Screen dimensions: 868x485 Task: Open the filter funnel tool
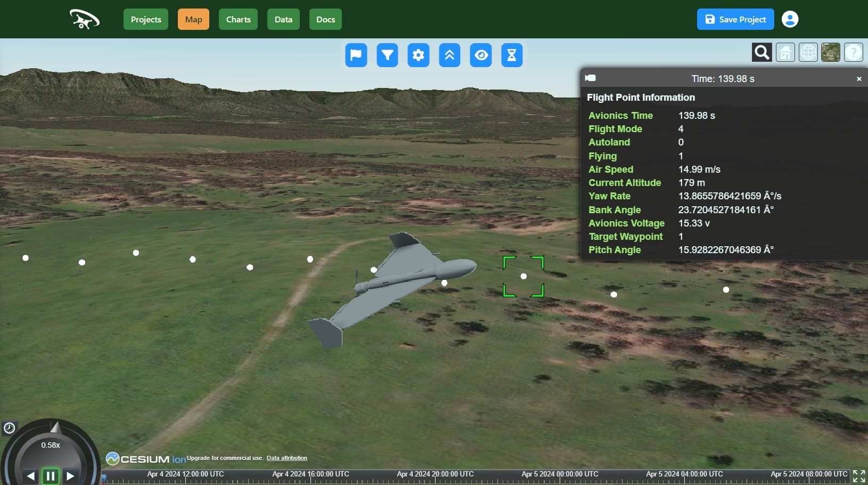click(x=387, y=55)
